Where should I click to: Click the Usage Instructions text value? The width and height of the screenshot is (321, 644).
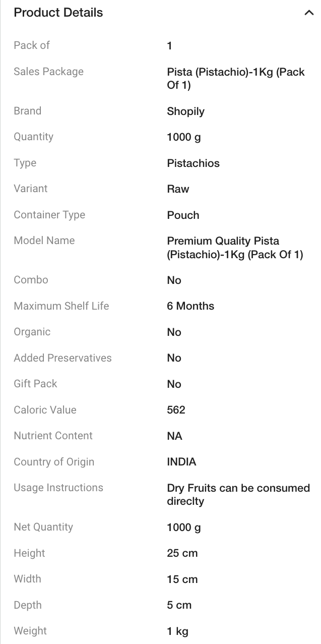(x=238, y=494)
